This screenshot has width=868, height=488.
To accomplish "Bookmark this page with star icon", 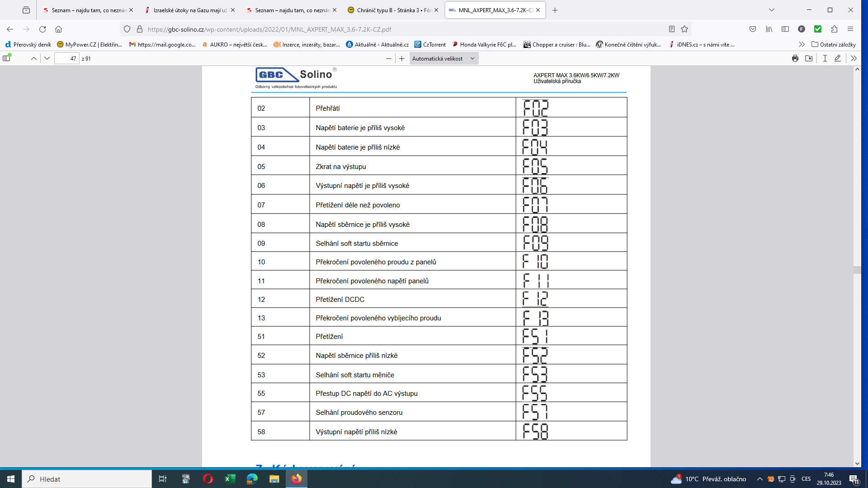I will pos(684,29).
